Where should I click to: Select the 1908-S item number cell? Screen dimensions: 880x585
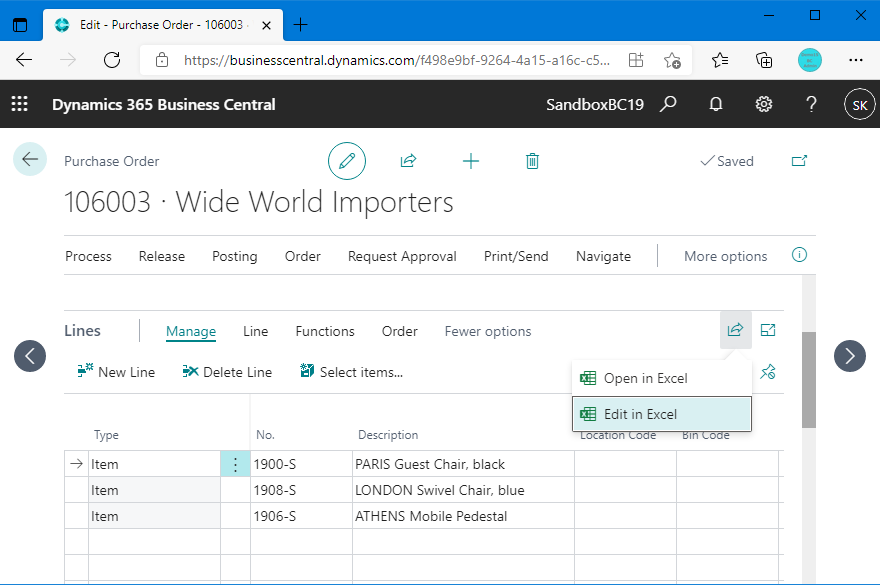301,490
